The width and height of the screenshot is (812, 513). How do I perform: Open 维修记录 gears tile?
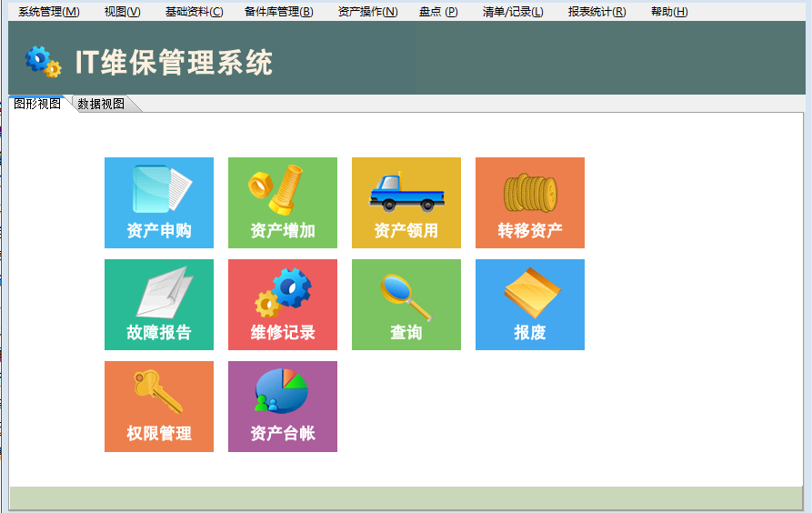pyautogui.click(x=283, y=305)
